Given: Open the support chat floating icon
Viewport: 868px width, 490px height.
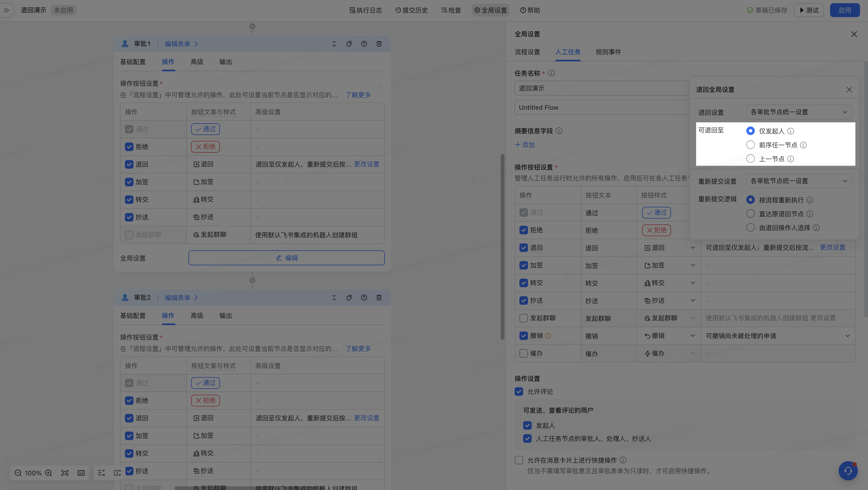Looking at the screenshot, I should point(848,471).
